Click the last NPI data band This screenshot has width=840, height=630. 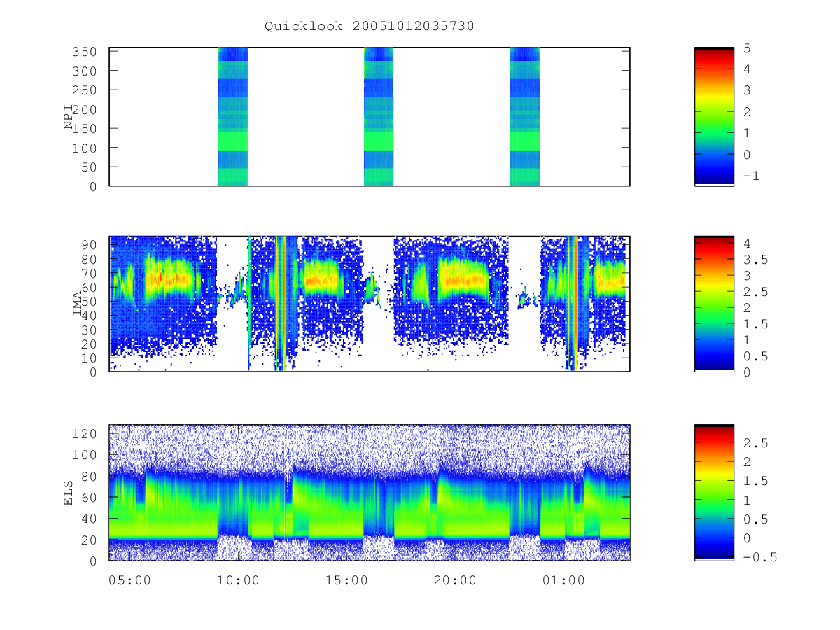tap(524, 116)
